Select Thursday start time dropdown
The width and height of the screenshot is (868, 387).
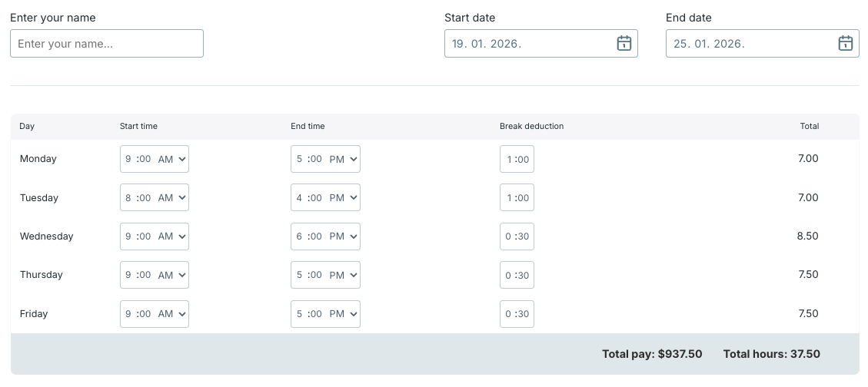coord(155,275)
